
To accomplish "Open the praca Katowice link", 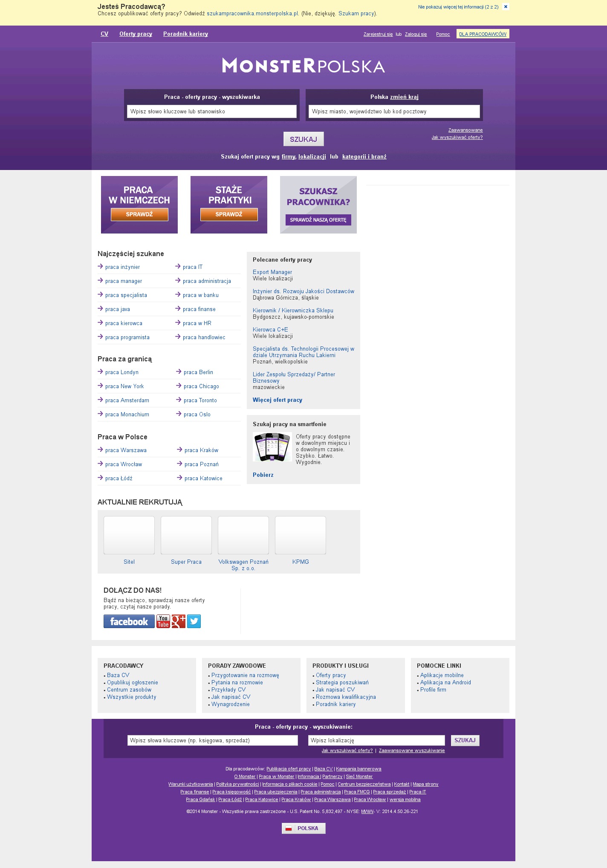I will tap(203, 479).
